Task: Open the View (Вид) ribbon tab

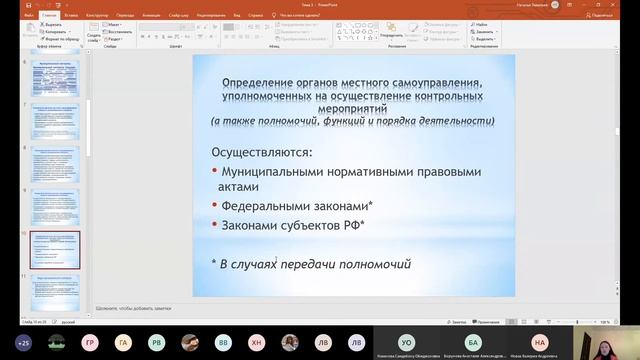Action: click(x=237, y=15)
